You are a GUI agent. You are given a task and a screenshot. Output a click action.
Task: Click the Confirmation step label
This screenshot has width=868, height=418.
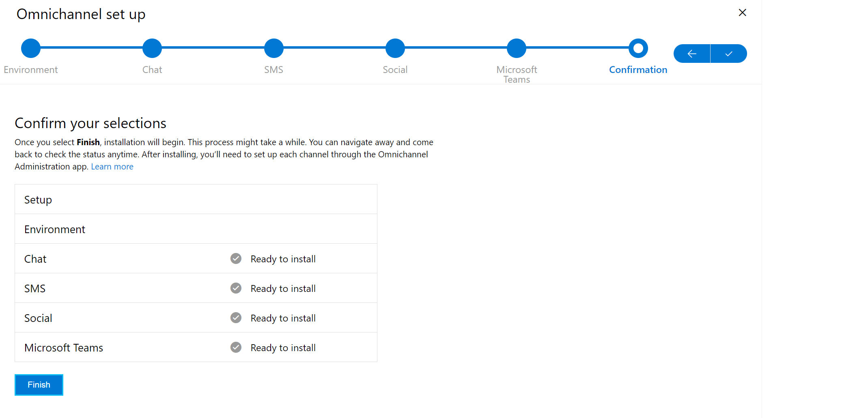click(x=638, y=70)
